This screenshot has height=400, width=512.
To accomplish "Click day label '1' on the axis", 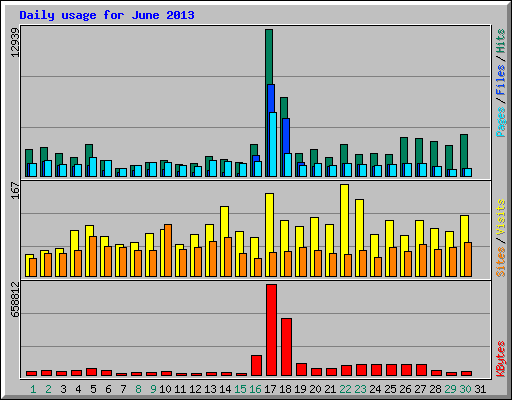I will coord(33,389).
